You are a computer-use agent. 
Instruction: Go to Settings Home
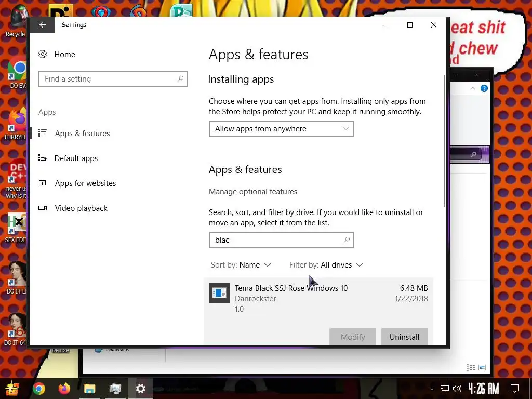[64, 54]
